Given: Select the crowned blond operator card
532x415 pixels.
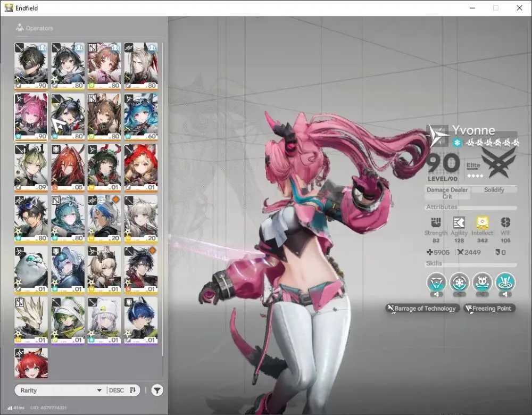Looking at the screenshot, I should click(104, 269).
